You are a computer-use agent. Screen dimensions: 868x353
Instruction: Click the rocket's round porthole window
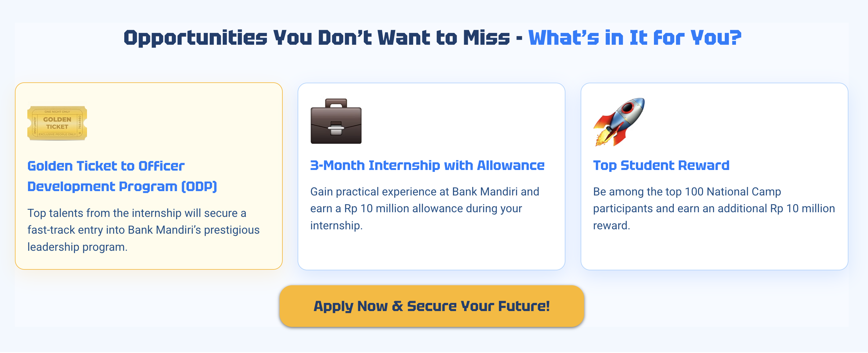[x=628, y=108]
